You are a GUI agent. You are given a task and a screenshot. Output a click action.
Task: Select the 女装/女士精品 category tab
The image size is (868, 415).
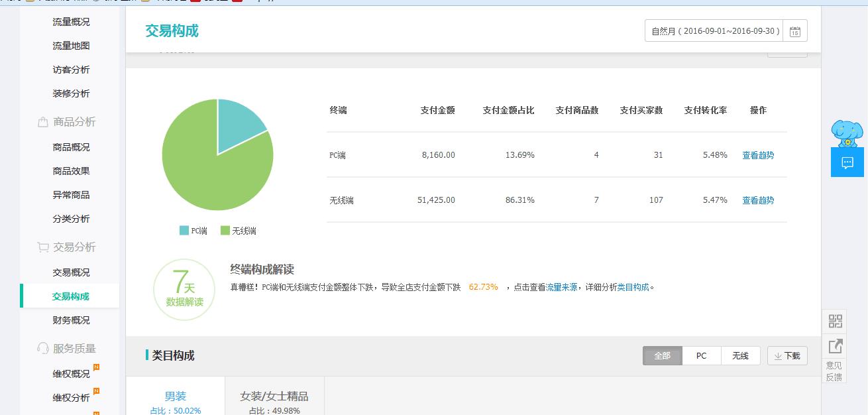tap(274, 396)
